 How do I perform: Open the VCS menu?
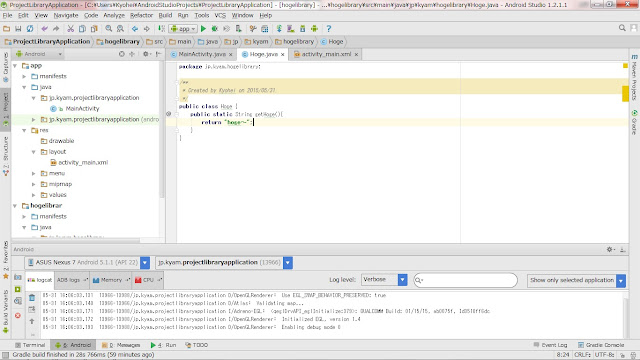(220, 16)
